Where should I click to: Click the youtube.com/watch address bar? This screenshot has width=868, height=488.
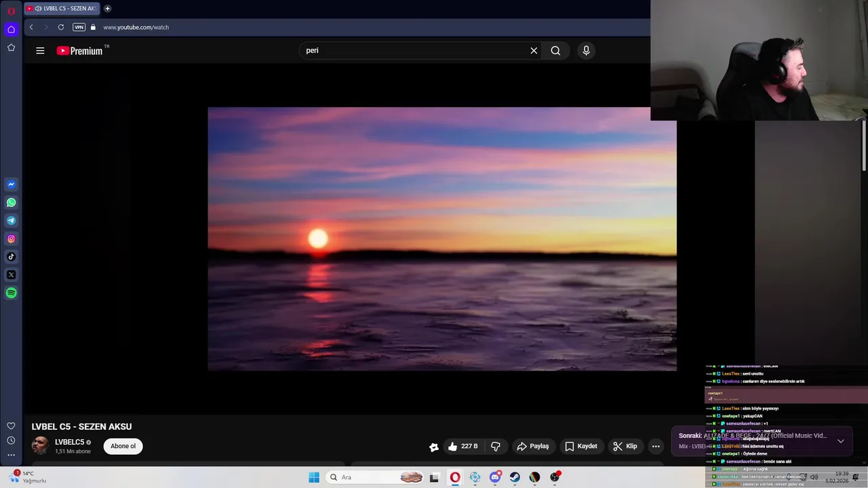pyautogui.click(x=136, y=27)
